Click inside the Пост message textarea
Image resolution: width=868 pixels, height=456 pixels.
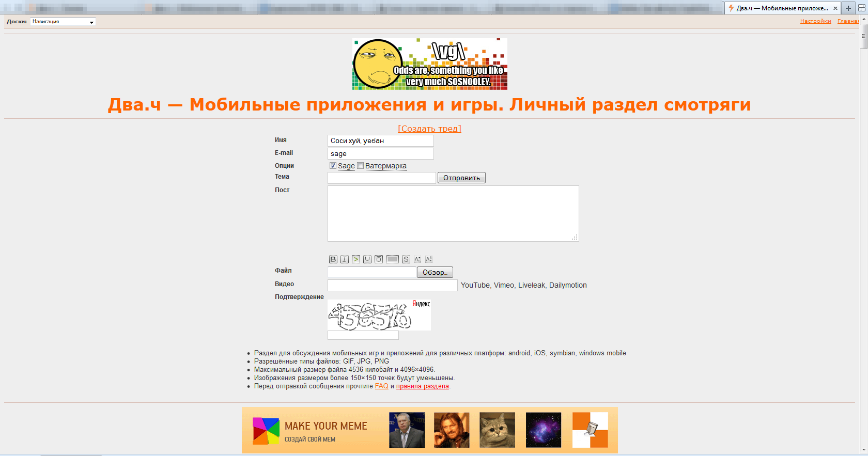[453, 213]
